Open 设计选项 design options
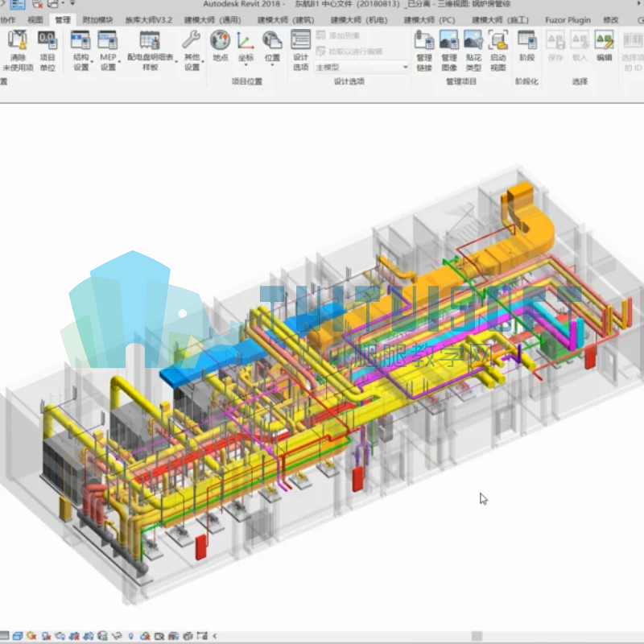This screenshot has height=644, width=644. (x=300, y=50)
